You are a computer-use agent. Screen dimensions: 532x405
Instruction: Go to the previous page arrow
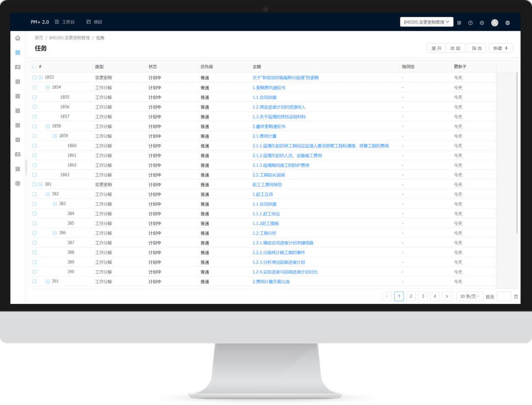(x=387, y=296)
